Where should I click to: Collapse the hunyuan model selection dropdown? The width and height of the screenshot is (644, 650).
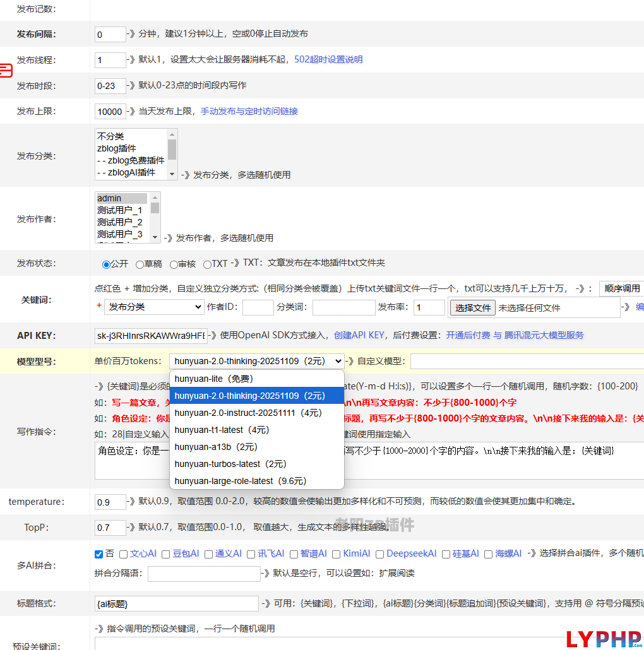[256, 361]
